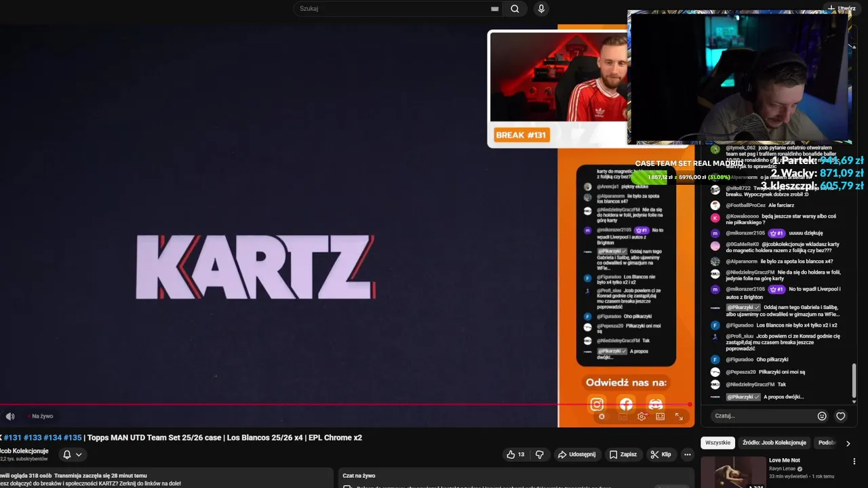Share the video via Udostępnij

coord(576,454)
